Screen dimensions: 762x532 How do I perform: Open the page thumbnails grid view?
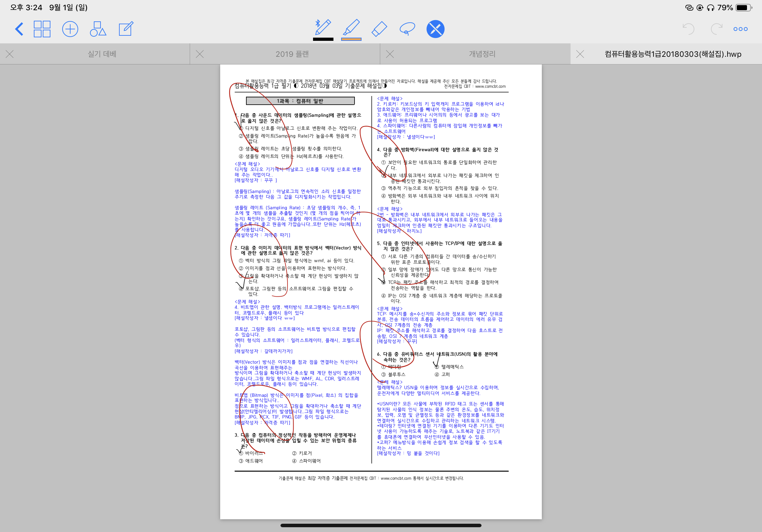pyautogui.click(x=42, y=29)
